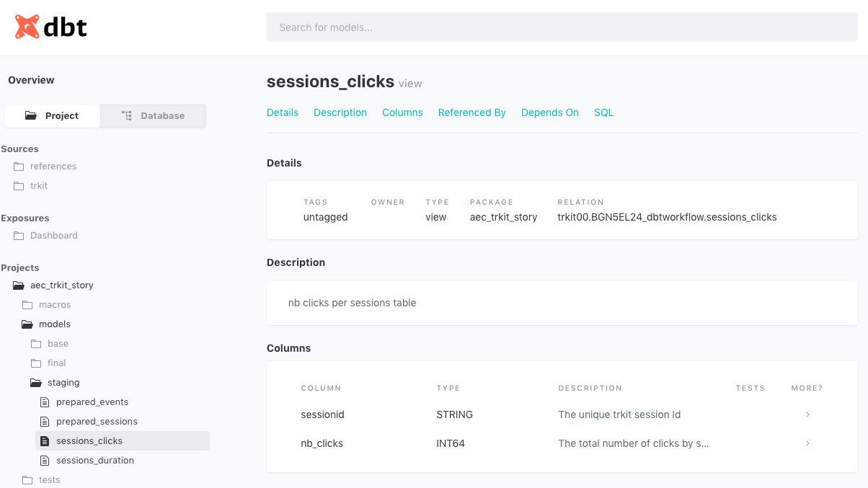This screenshot has width=868, height=488.
Task: Go to the Depends On section
Action: click(x=549, y=112)
